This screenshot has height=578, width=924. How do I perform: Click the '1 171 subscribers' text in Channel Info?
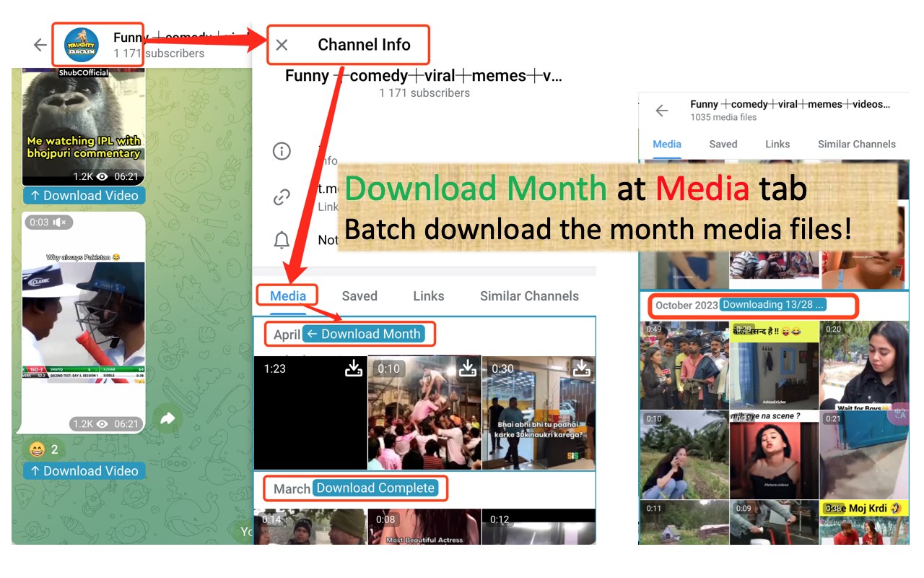(424, 92)
